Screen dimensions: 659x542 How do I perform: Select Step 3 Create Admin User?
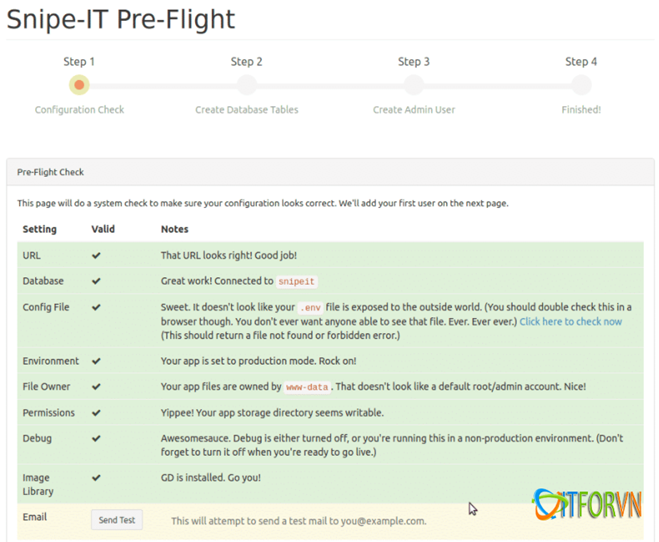tap(414, 85)
